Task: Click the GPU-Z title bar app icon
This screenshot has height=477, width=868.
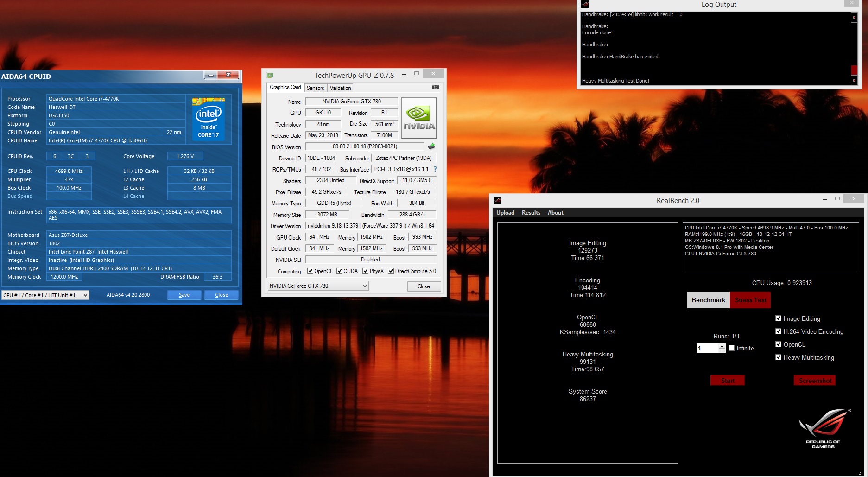Action: [270, 75]
